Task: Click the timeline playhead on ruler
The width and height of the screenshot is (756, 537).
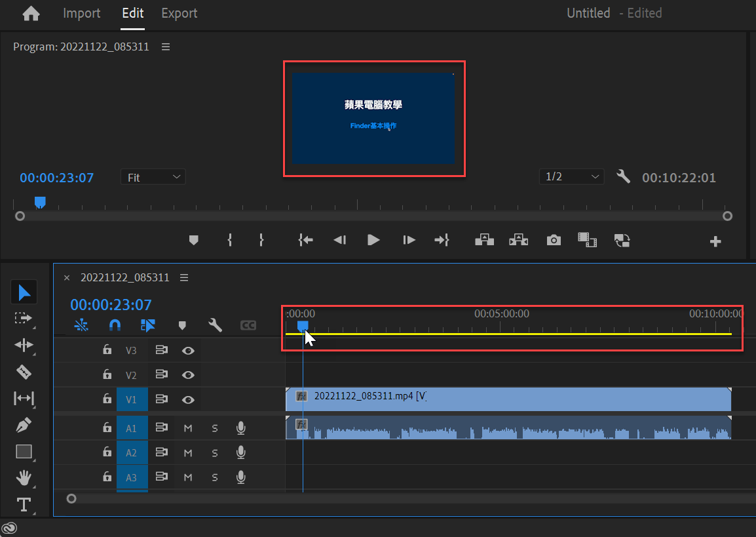Action: coord(302,327)
